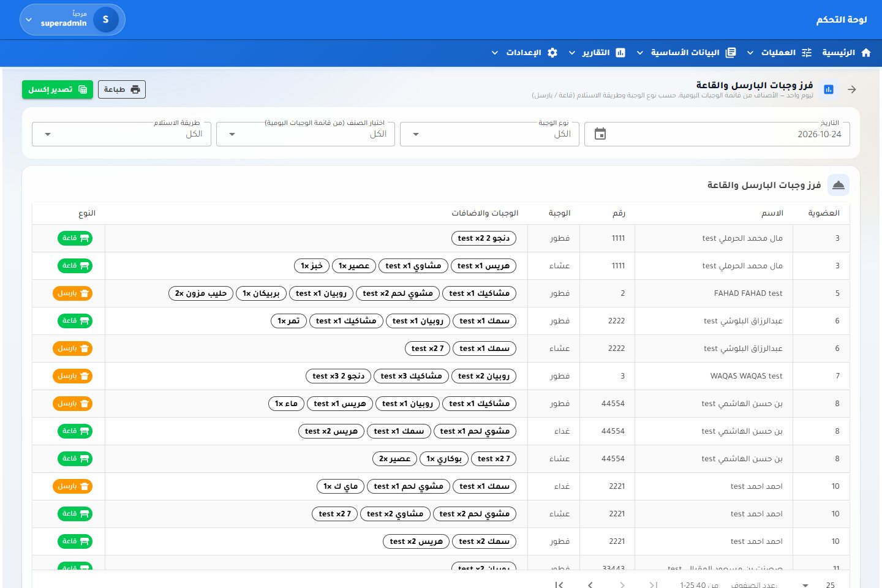Open the calendar icon in the التاريخ field
882x588 pixels.
tap(600, 134)
